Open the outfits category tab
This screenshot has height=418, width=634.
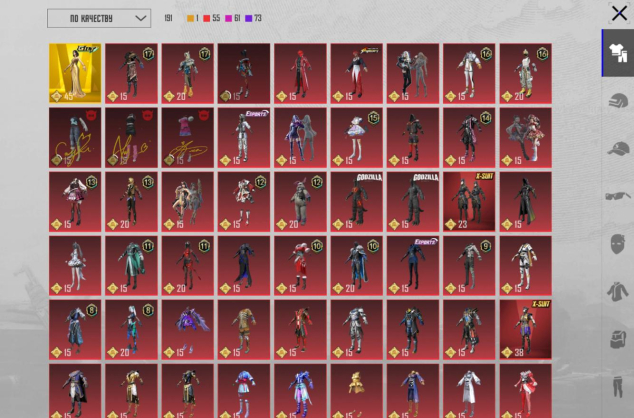tap(617, 53)
